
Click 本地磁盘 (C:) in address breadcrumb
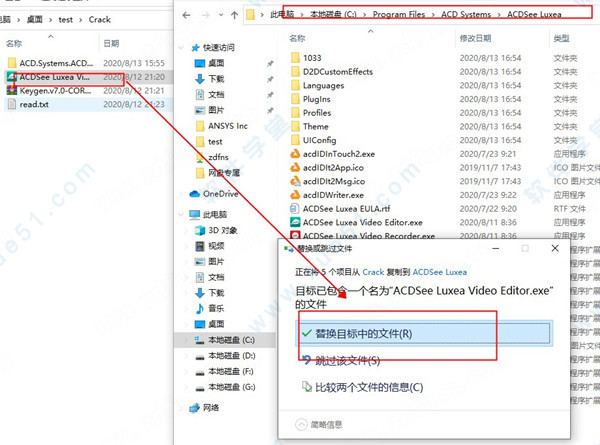click(x=333, y=15)
